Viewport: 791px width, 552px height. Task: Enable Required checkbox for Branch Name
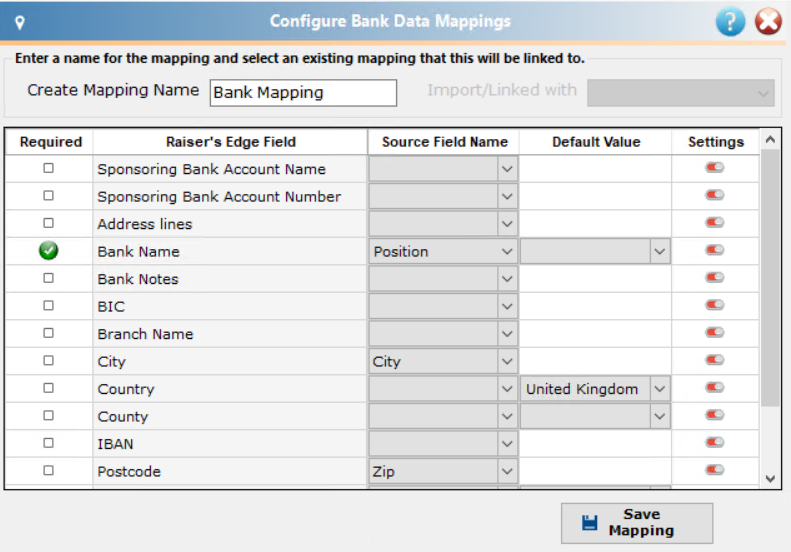48,333
